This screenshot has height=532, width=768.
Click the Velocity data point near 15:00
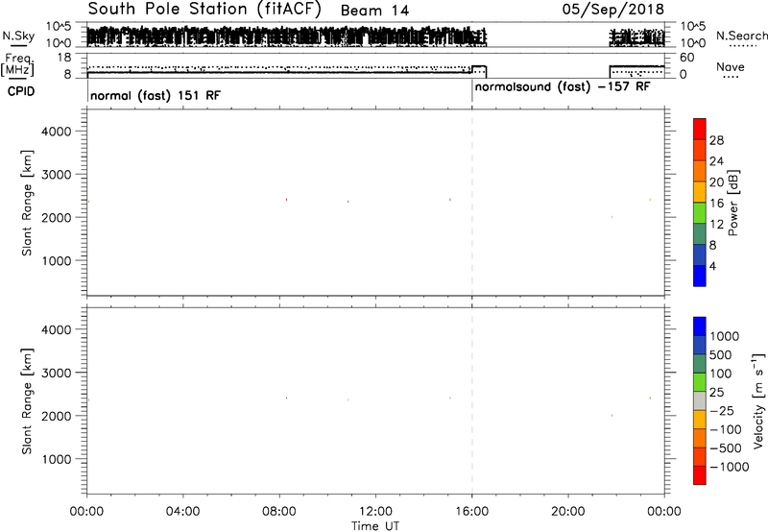[450, 398]
